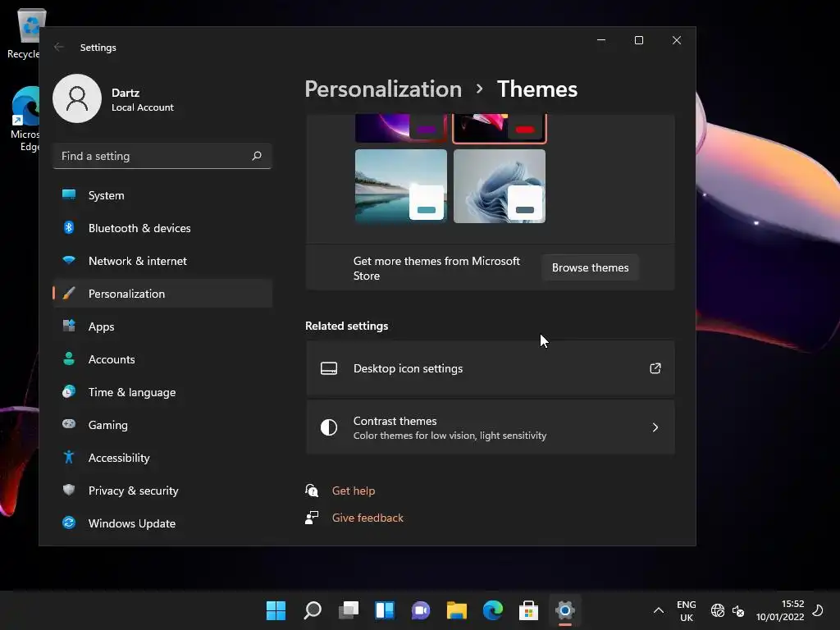Select the Windows bloom light theme thumbnail
Viewport: 840px width, 630px height.
tap(500, 186)
